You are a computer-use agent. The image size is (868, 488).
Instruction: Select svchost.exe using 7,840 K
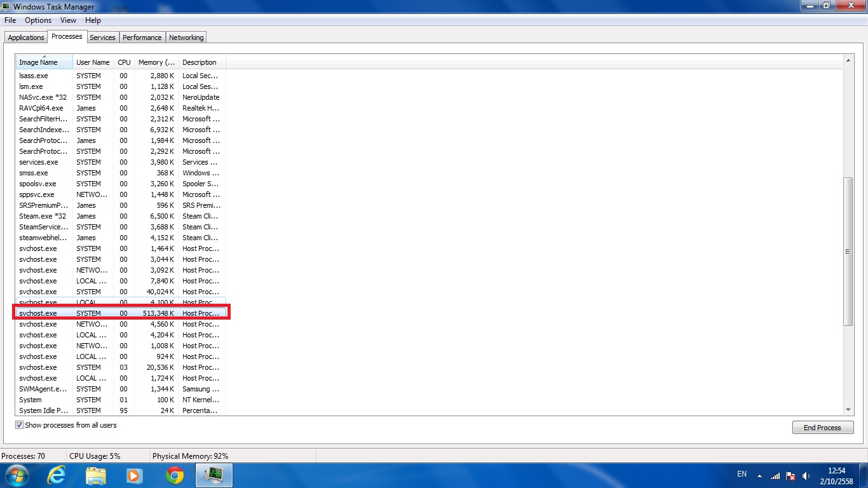pyautogui.click(x=121, y=281)
